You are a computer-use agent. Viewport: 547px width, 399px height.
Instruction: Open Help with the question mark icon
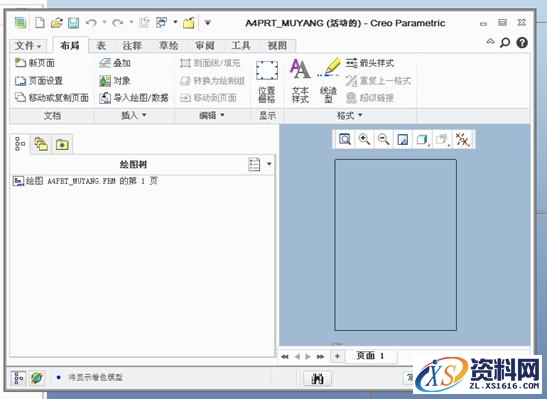tap(522, 43)
